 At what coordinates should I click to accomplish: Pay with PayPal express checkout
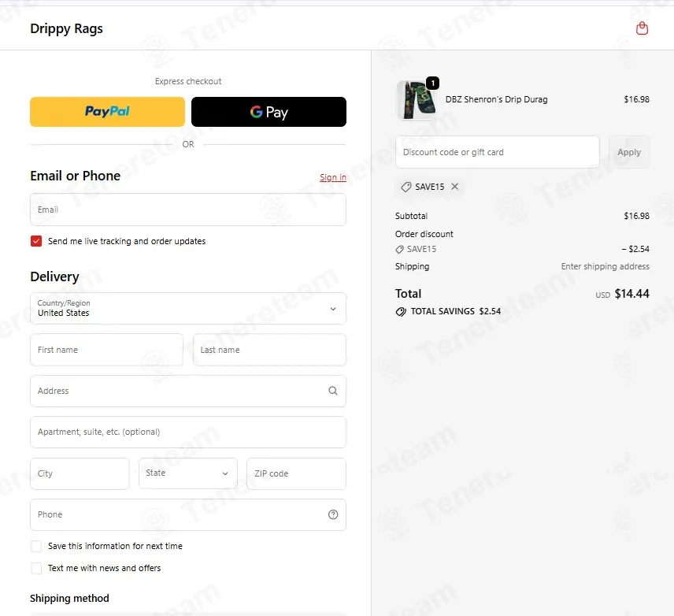coord(107,112)
